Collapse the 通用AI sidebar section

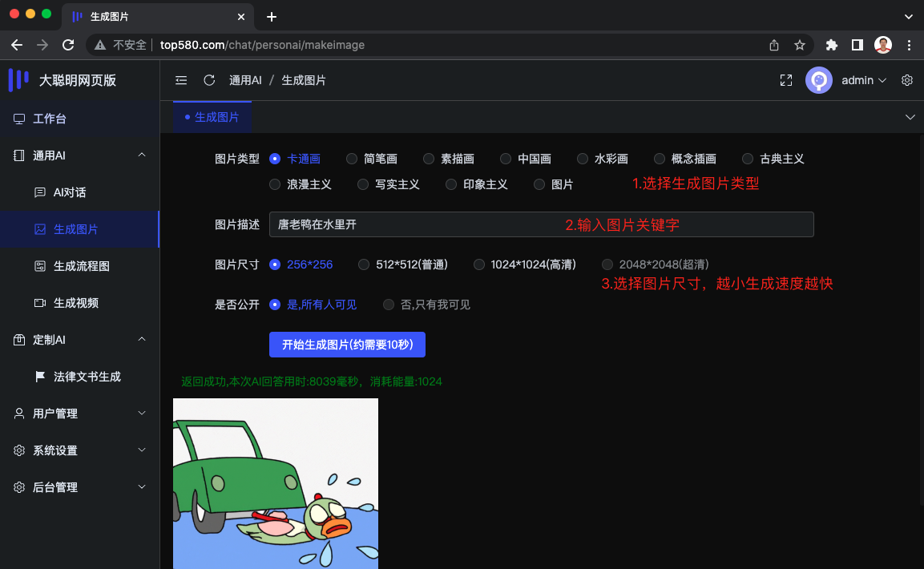pos(142,155)
